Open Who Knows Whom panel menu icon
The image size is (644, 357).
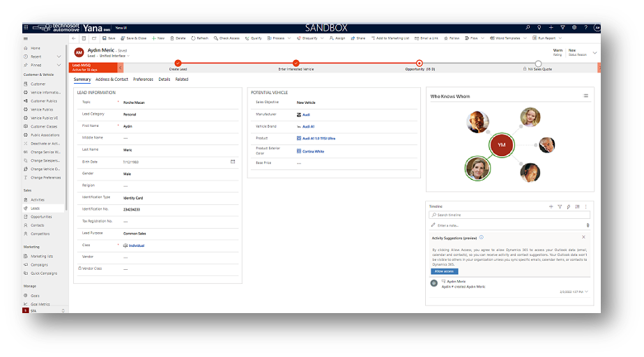click(586, 96)
